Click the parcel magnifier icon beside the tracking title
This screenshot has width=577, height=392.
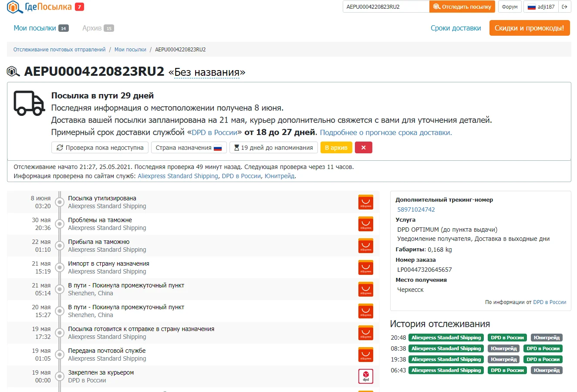pos(13,71)
